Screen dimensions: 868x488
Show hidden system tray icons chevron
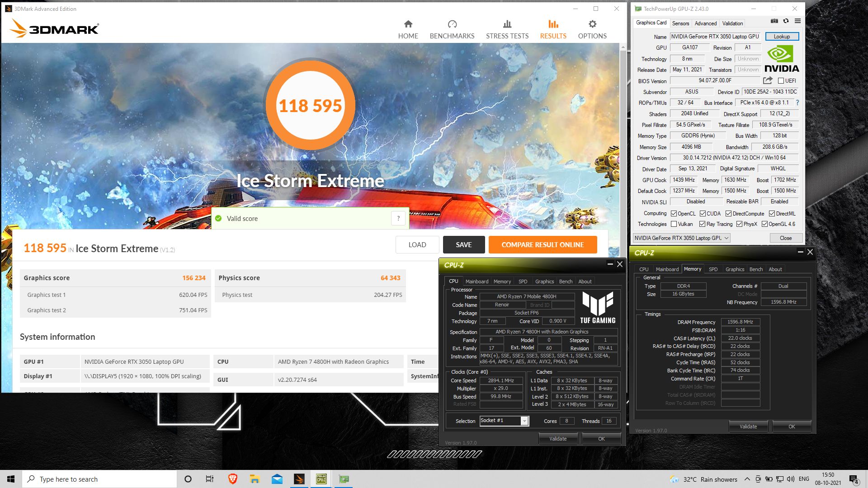[747, 479]
